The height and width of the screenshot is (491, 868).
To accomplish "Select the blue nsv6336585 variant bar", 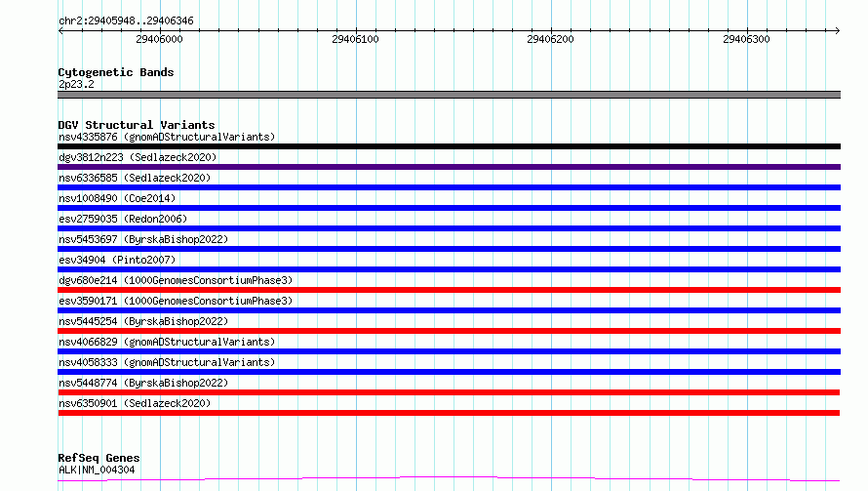I will point(449,187).
